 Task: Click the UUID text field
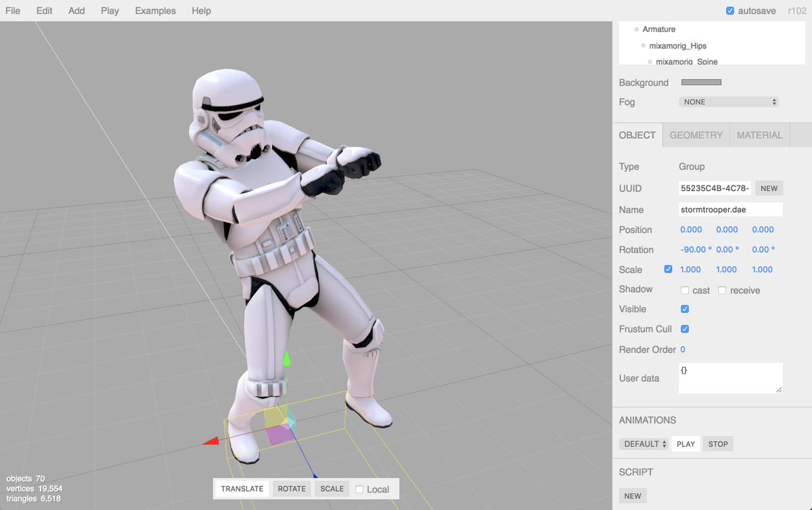point(715,188)
